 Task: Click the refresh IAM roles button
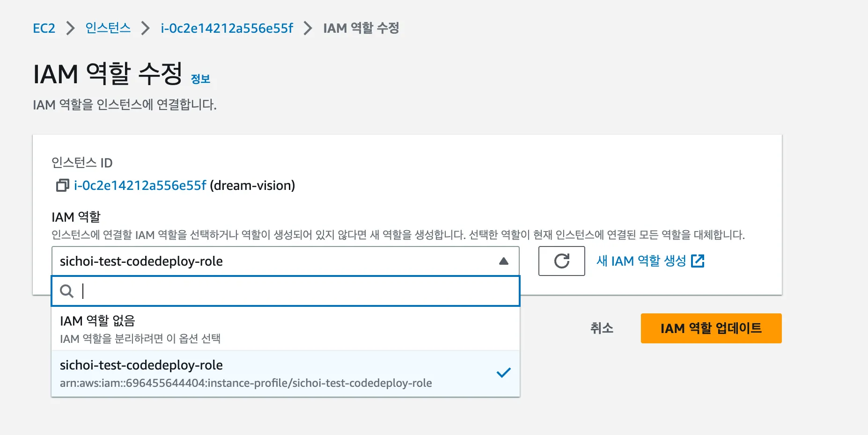coord(561,261)
